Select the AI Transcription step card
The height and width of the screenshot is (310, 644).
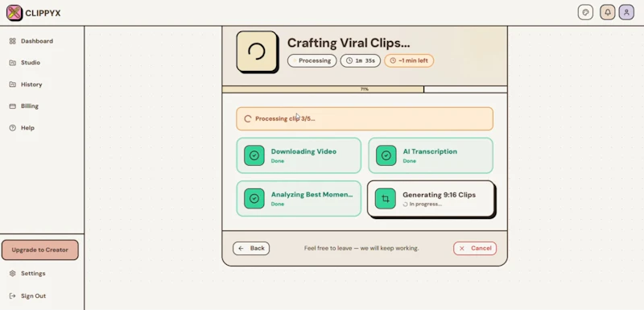[431, 155]
